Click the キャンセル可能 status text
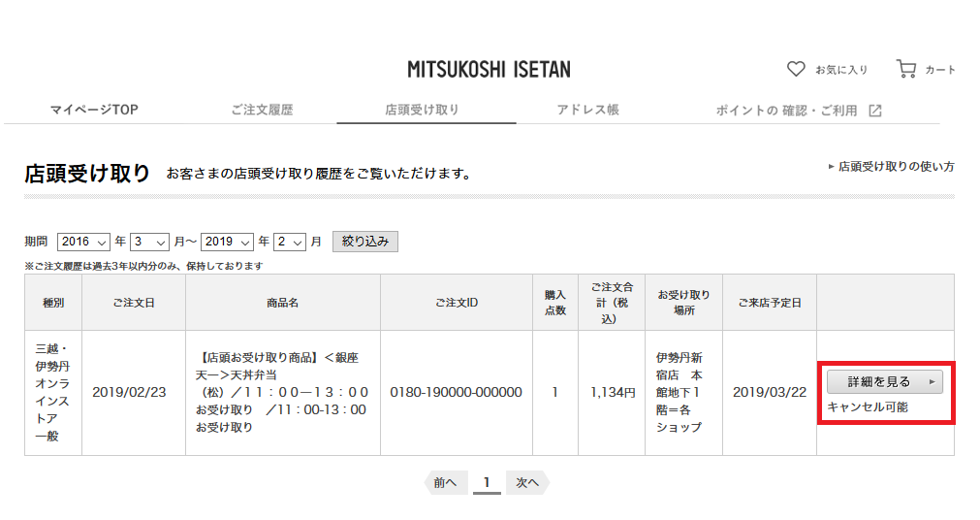 (x=868, y=407)
